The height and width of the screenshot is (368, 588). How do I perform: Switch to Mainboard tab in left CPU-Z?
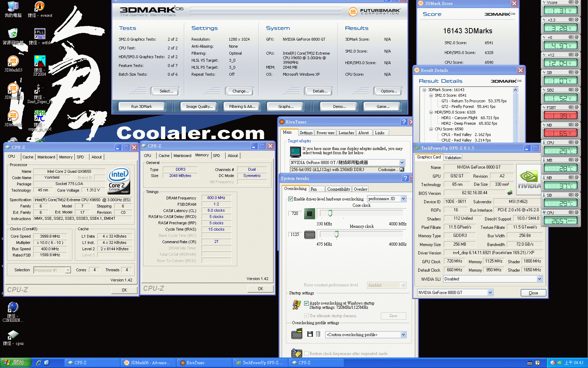tap(46, 157)
